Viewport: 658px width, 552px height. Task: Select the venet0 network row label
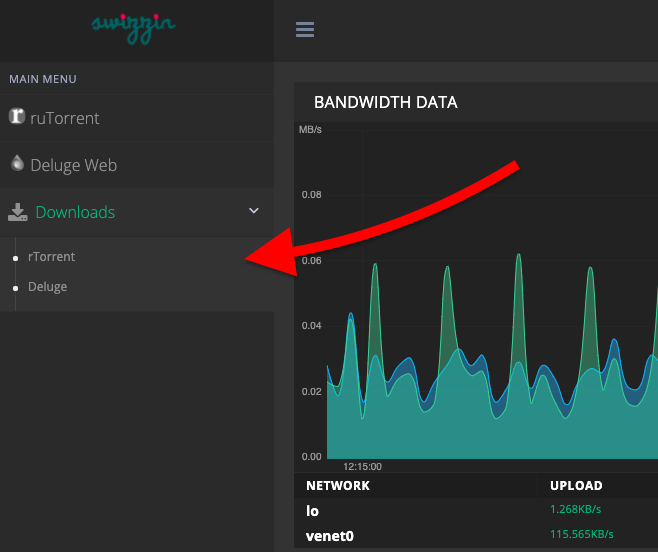(330, 536)
